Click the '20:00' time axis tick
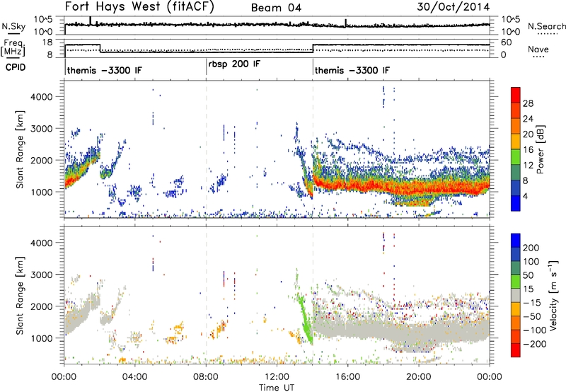 (419, 376)
